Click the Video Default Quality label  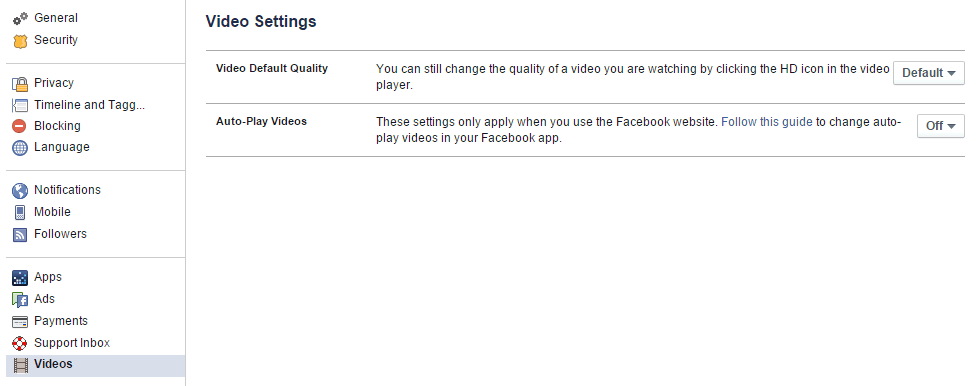click(272, 68)
